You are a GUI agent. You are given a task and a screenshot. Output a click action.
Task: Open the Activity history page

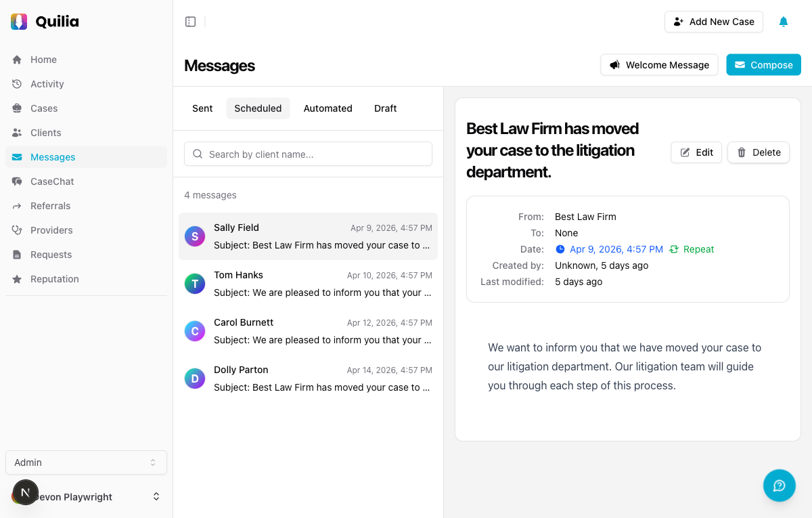point(47,84)
